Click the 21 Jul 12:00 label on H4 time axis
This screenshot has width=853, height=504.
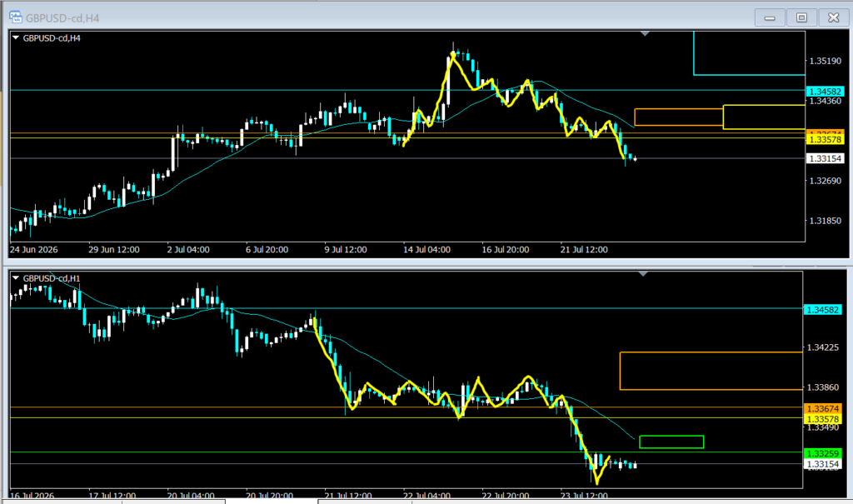coord(584,249)
